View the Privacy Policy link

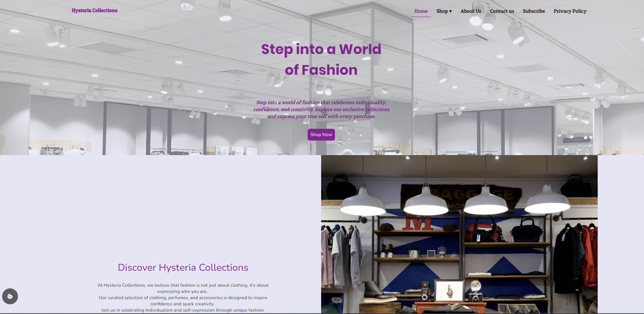point(570,11)
